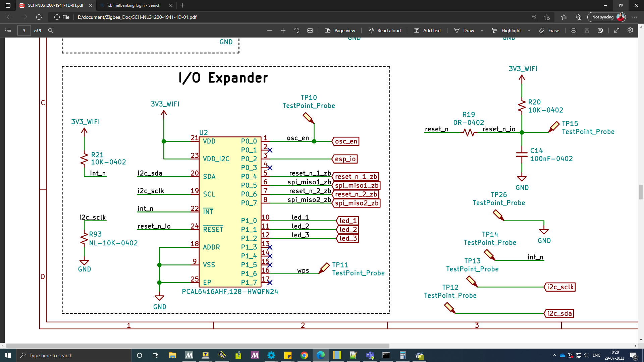
Task: Click the zoom in magnifier icon
Action: pyautogui.click(x=534, y=17)
